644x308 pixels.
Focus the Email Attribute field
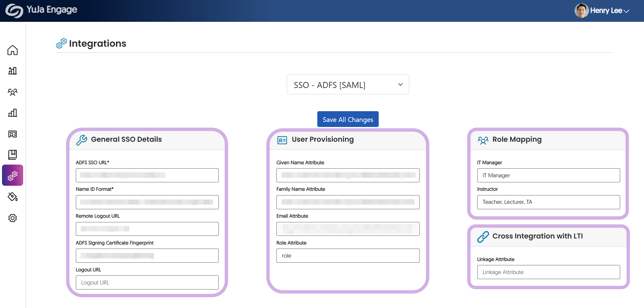click(x=348, y=229)
